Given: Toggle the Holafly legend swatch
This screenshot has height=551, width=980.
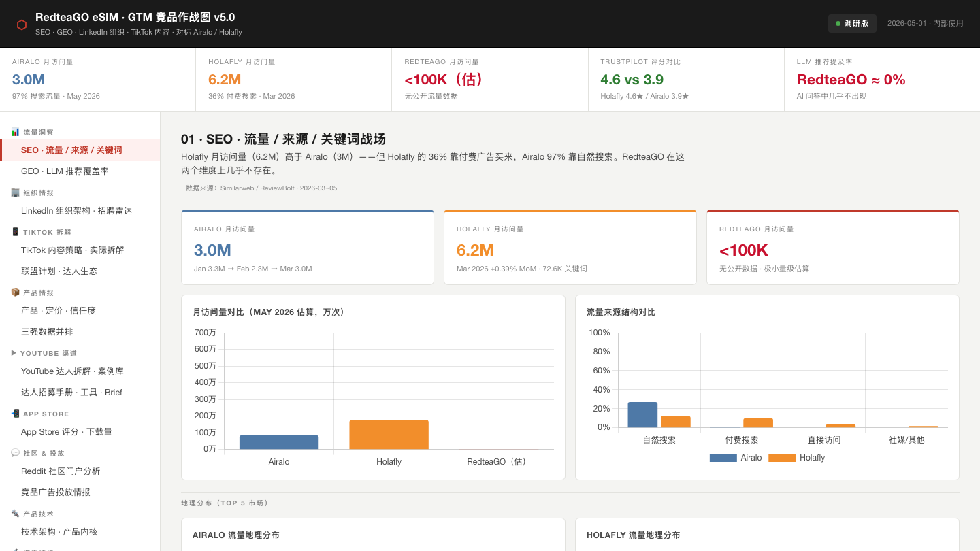Looking at the screenshot, I should tap(782, 458).
